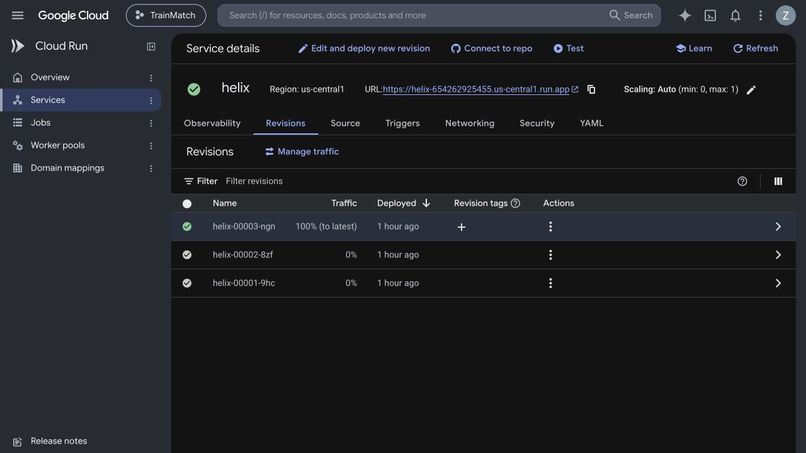Select the helix-00002-8zf revision radio
Image resolution: width=806 pixels, height=453 pixels.
(x=187, y=255)
